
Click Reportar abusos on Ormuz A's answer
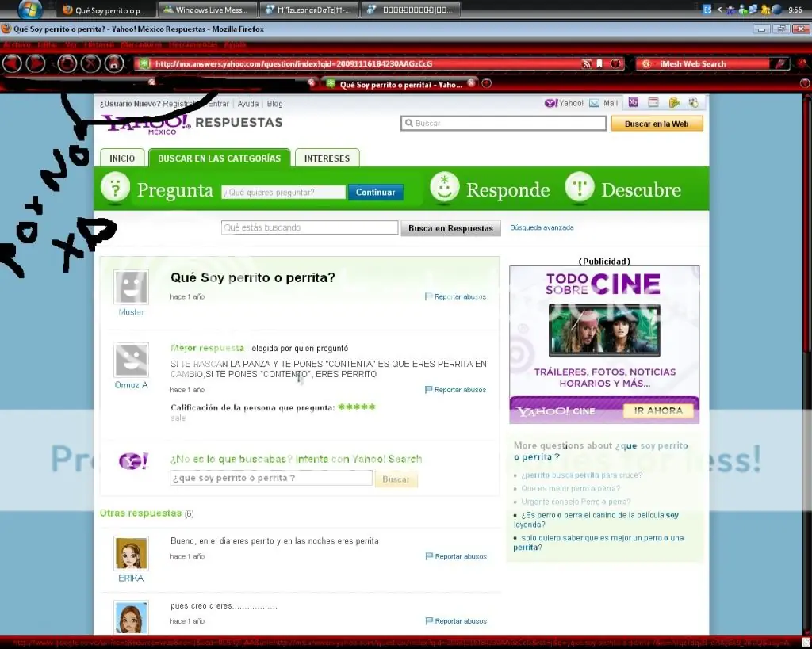click(456, 390)
